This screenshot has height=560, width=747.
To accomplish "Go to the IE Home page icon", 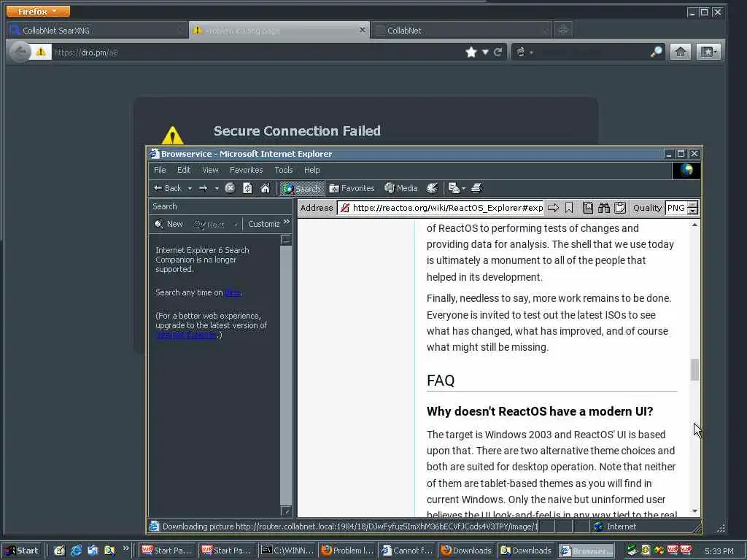I will 266,188.
